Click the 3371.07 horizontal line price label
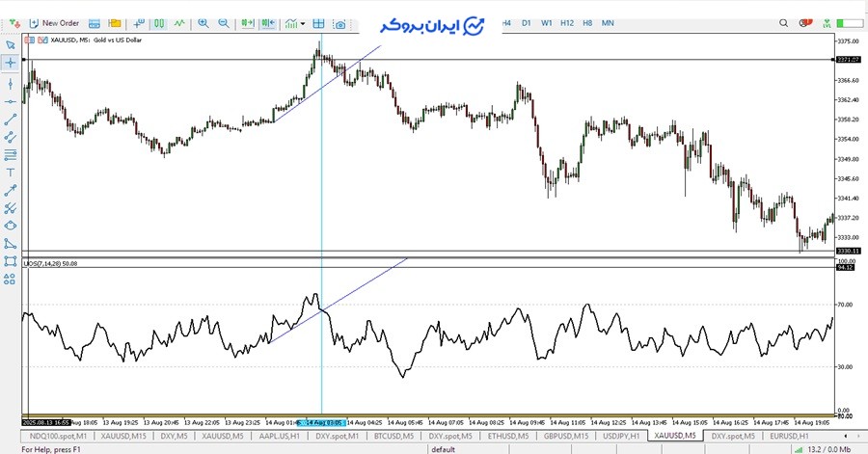 click(x=848, y=60)
